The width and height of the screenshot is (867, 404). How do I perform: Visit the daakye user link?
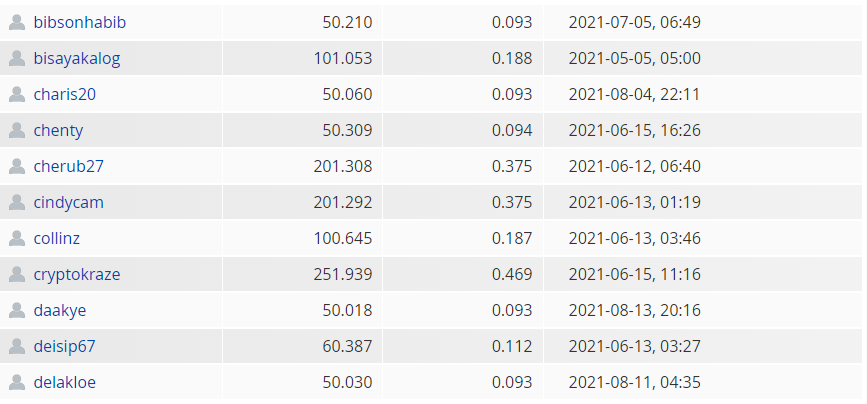60,311
